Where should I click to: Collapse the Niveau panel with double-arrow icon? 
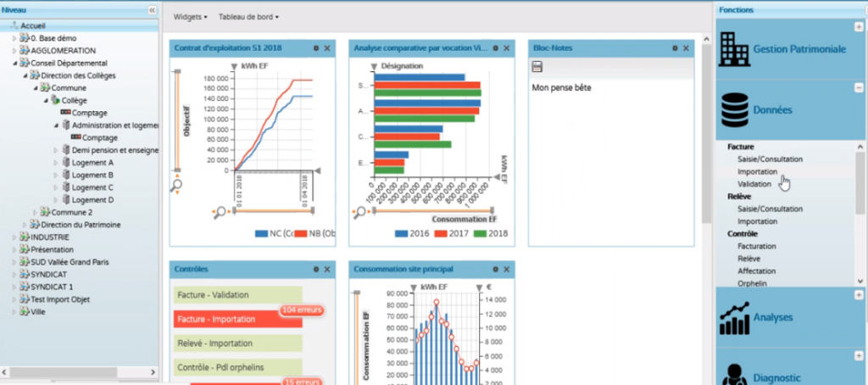(152, 10)
